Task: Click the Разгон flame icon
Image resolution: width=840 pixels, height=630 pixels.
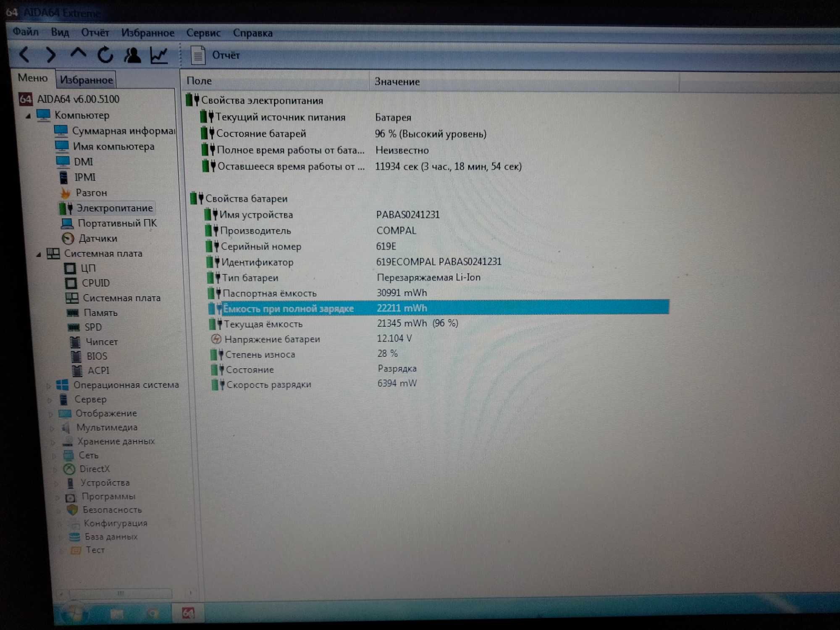Action: [x=66, y=193]
